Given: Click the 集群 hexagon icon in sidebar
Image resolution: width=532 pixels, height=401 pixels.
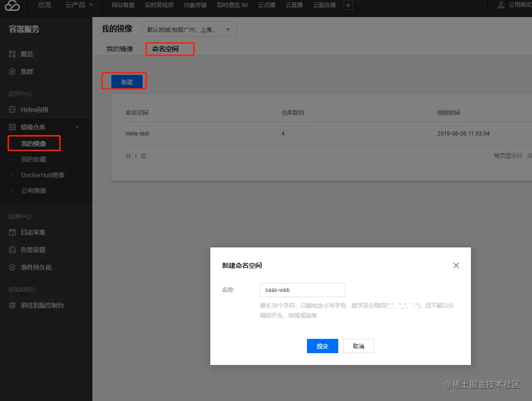Looking at the screenshot, I should click(12, 72).
